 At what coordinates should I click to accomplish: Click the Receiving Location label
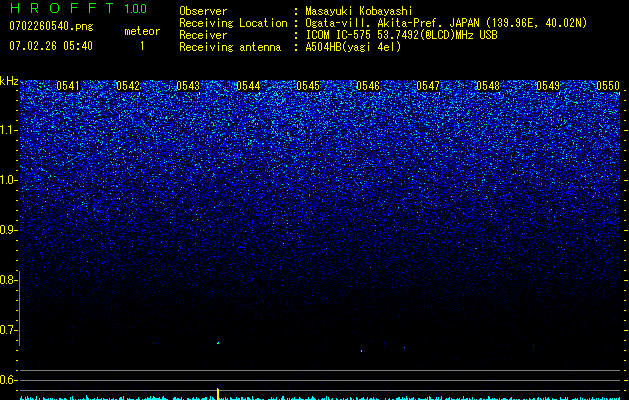(x=233, y=23)
